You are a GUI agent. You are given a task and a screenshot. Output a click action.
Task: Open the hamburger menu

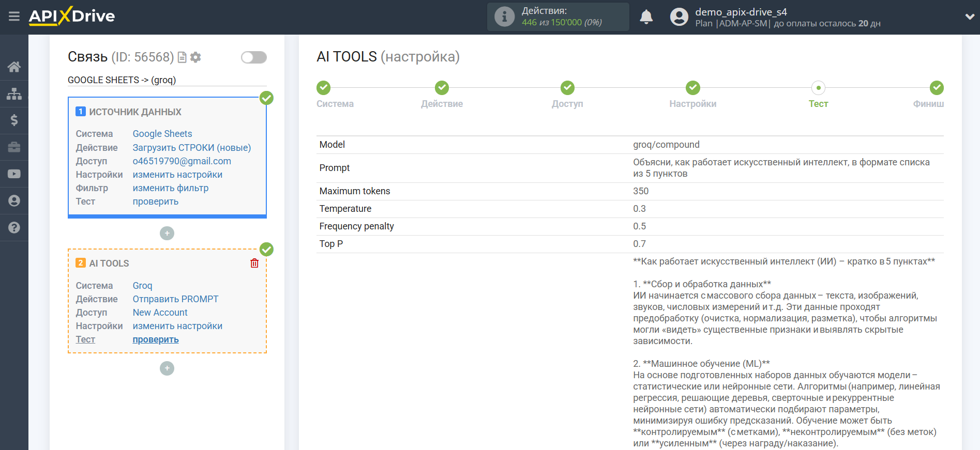click(14, 17)
